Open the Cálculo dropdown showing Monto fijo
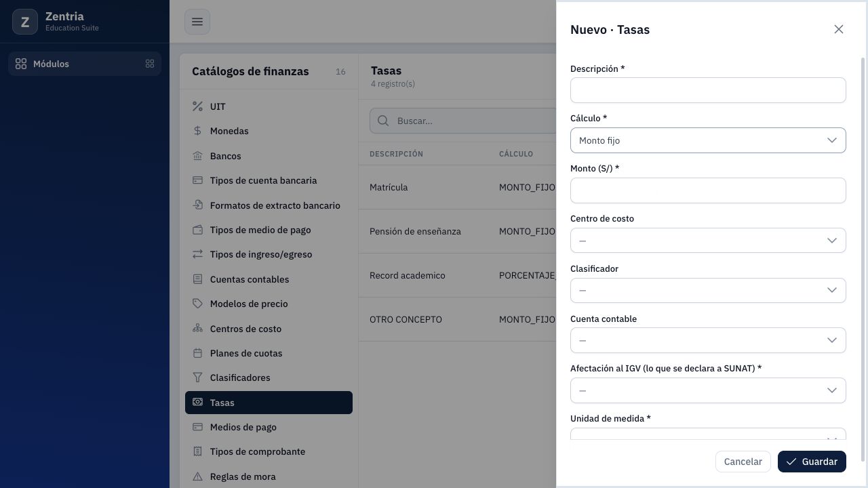 pos(708,140)
